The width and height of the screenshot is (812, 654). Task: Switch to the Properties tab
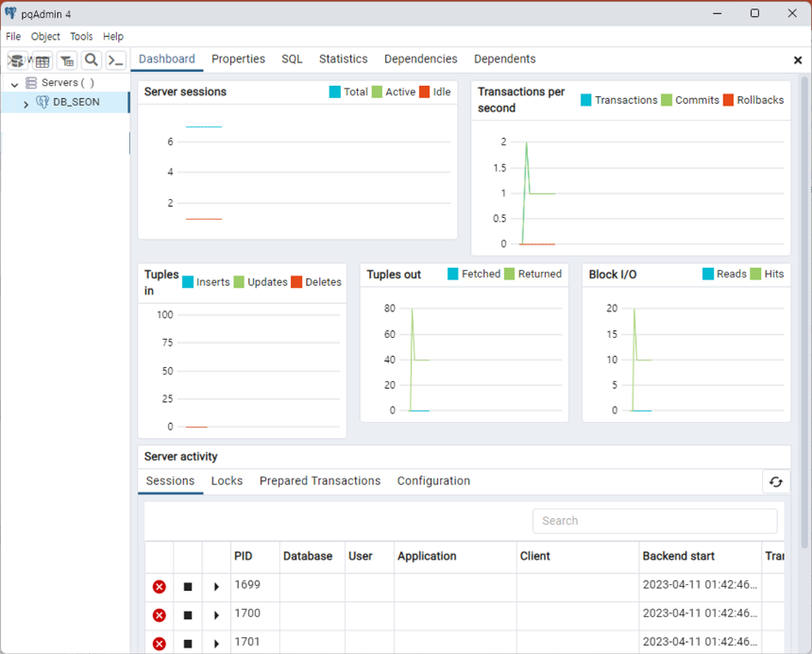[238, 59]
